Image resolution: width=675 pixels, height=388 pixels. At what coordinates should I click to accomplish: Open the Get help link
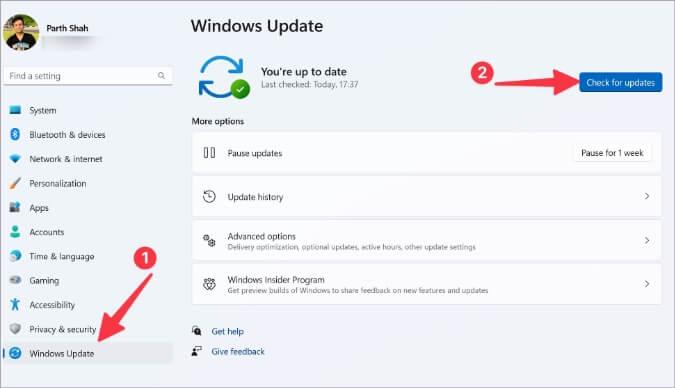coord(227,331)
